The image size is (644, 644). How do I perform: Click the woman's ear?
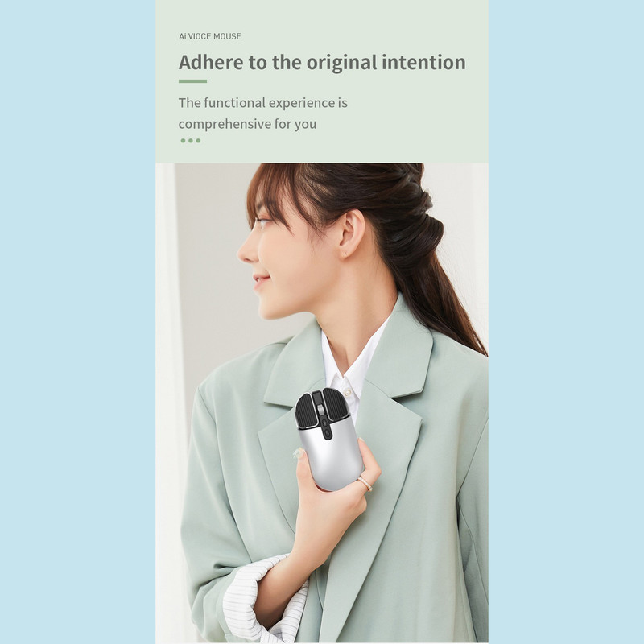[x=352, y=233]
